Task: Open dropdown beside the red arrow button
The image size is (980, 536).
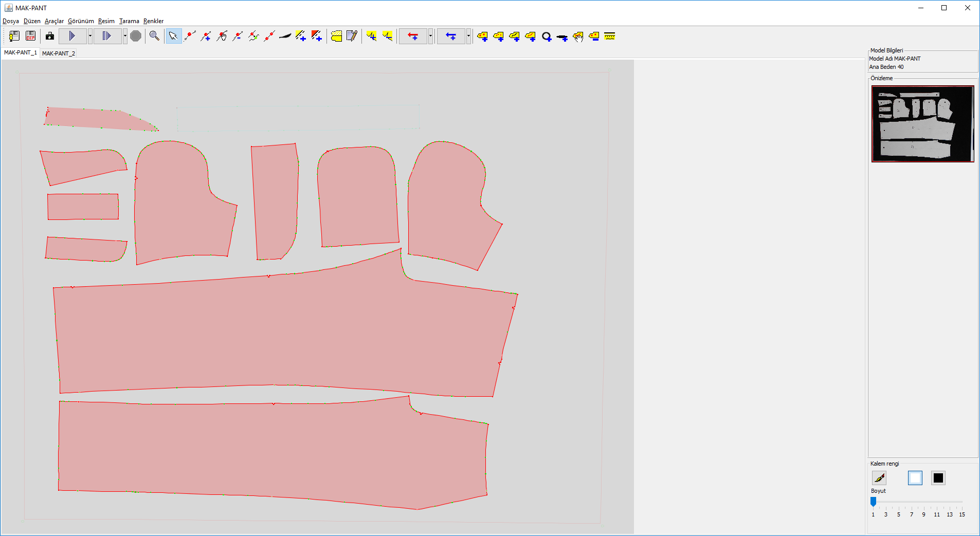Action: pyautogui.click(x=430, y=36)
